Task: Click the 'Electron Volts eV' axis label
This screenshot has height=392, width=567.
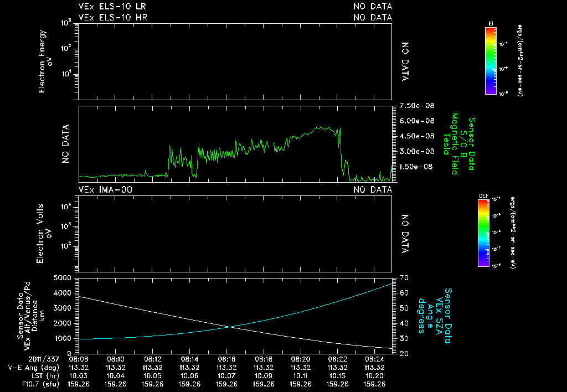Action: (44, 234)
